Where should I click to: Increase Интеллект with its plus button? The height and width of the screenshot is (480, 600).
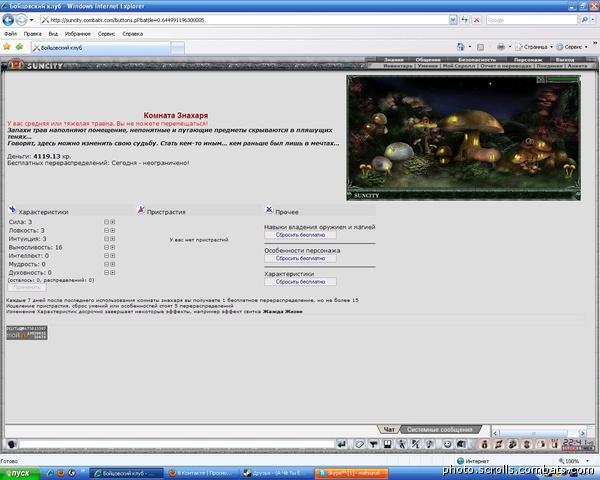[x=113, y=256]
